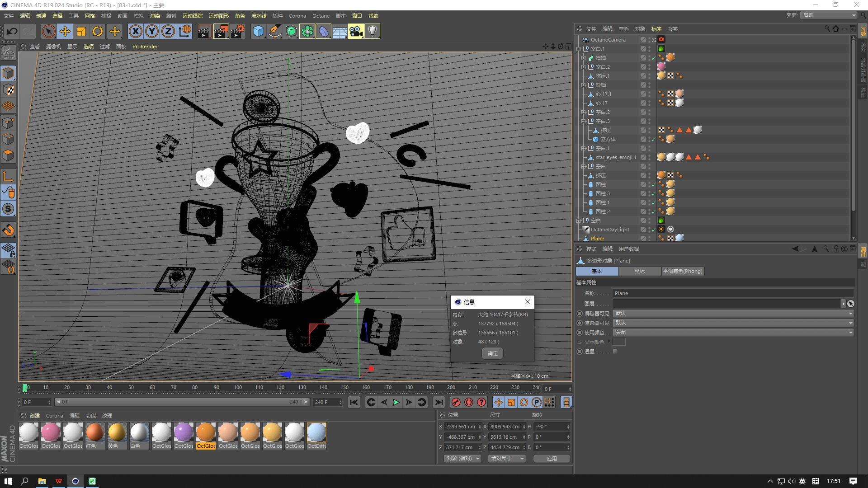The width and height of the screenshot is (868, 488).
Task: Toggle the X axis lock
Action: (135, 31)
